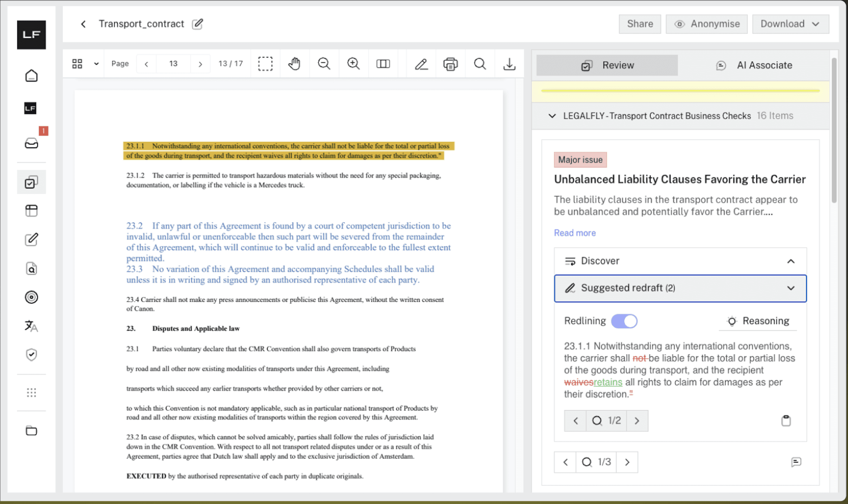Open the inbox with notification badge
The height and width of the screenshot is (504, 848).
coord(31,143)
